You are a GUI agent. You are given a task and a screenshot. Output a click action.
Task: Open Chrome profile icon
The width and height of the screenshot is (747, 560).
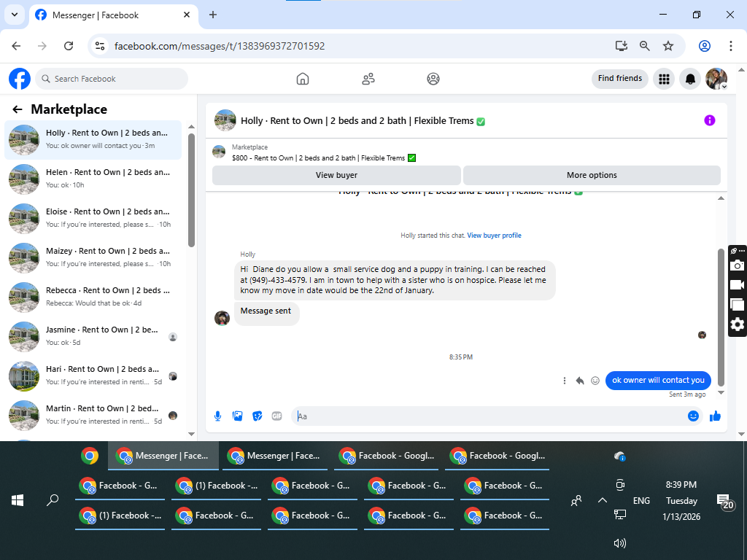704,46
